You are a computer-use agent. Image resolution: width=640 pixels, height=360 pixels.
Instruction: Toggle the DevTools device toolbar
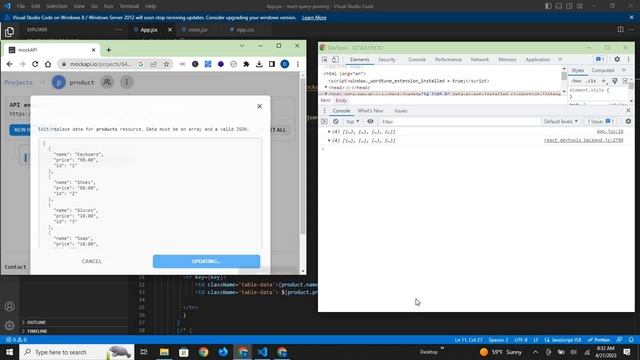336,59
